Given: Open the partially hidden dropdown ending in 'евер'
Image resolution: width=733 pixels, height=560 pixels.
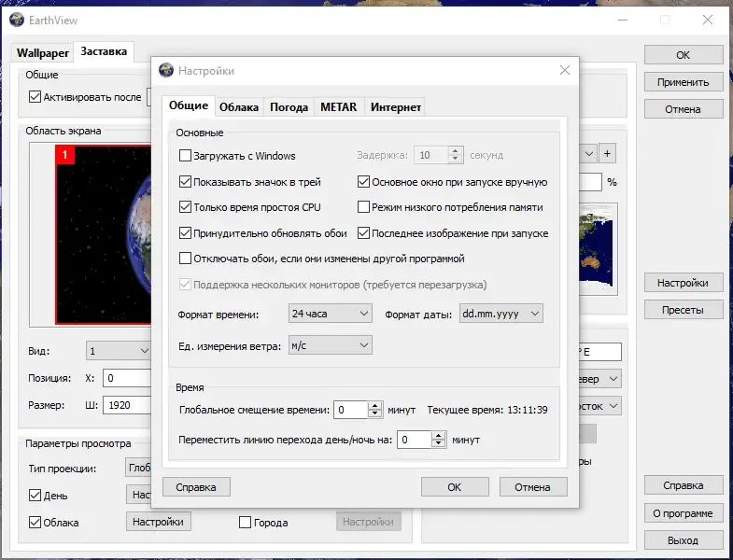Looking at the screenshot, I should click(x=600, y=379).
